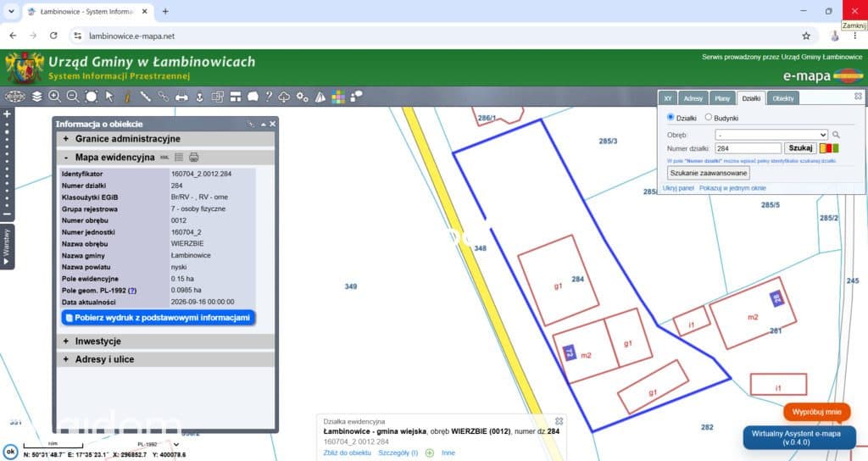The image size is (868, 461).
Task: Open the colorful grid palette icon
Action: (338, 97)
